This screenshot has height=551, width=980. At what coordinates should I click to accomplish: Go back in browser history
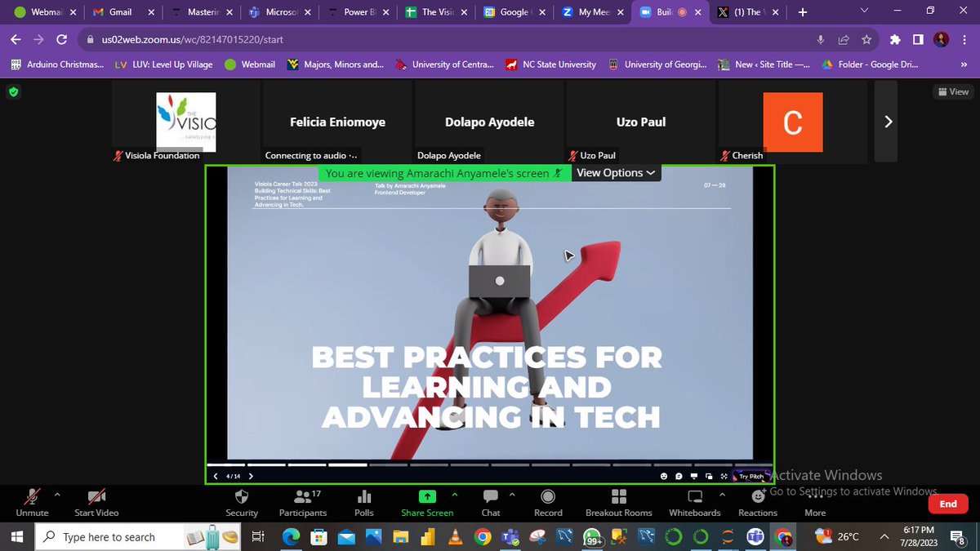coord(16,39)
